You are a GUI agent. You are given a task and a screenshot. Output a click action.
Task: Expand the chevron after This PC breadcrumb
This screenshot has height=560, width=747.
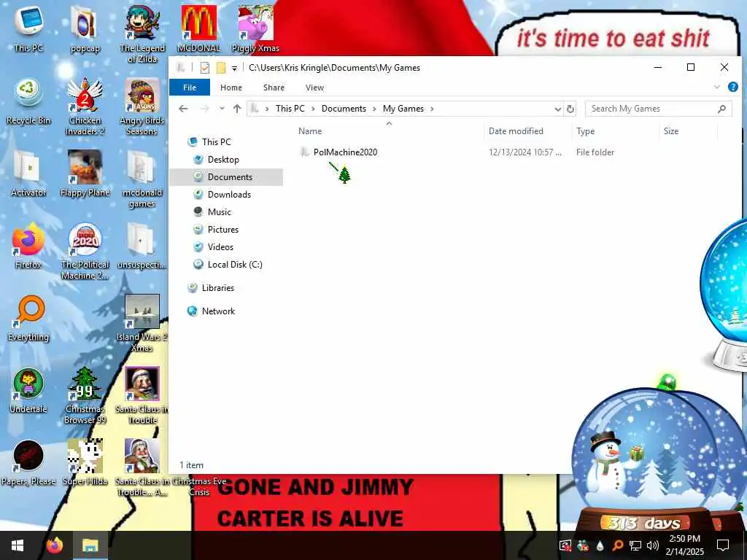[313, 109]
